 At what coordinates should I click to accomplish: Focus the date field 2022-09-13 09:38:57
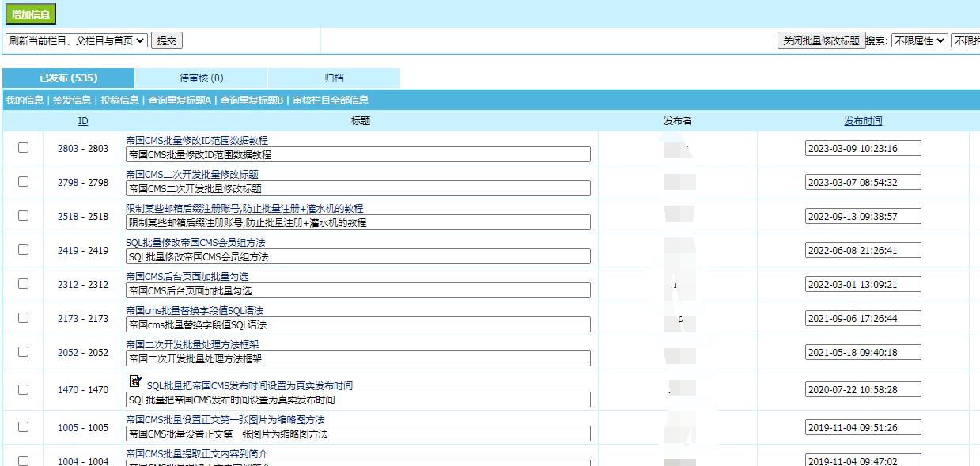tap(863, 216)
